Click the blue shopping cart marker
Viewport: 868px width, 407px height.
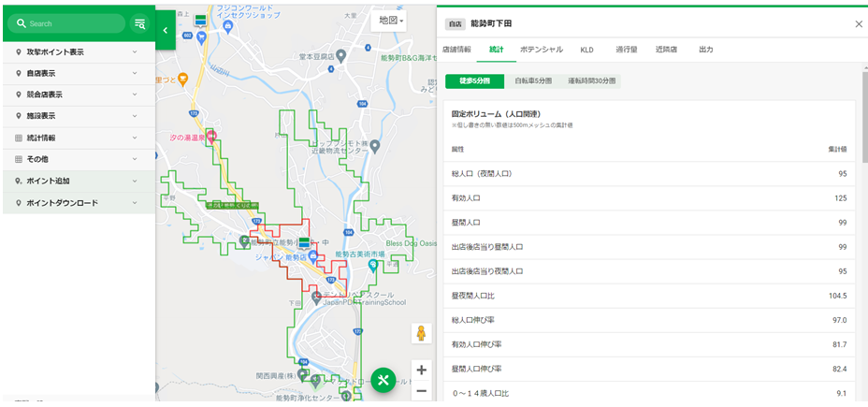click(x=201, y=37)
